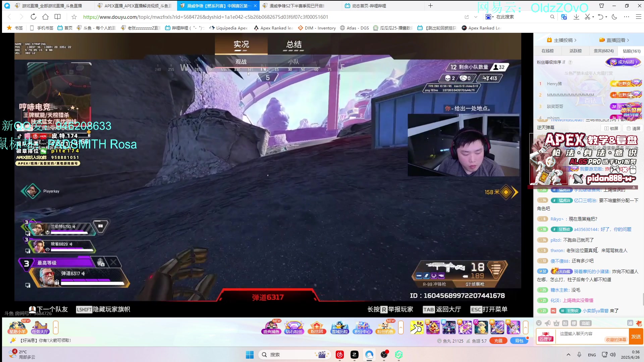Open the reading mode book icon
The height and width of the screenshot is (362, 644).
58,17
